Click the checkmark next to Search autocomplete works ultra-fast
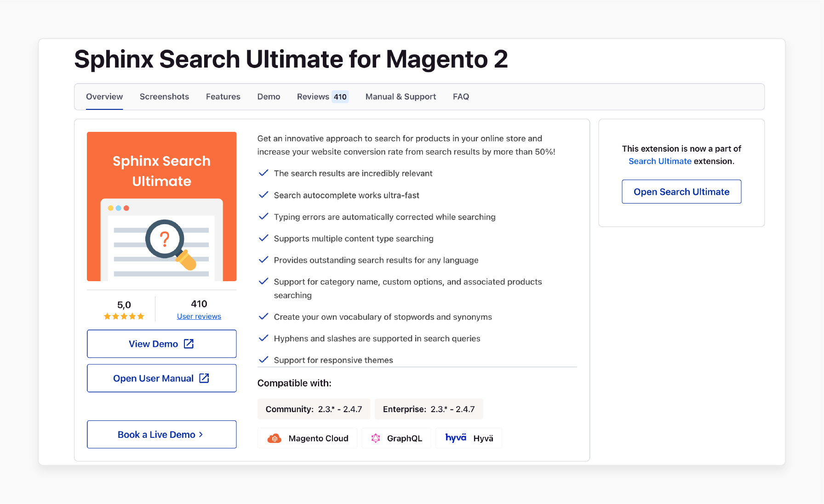 [x=263, y=194]
